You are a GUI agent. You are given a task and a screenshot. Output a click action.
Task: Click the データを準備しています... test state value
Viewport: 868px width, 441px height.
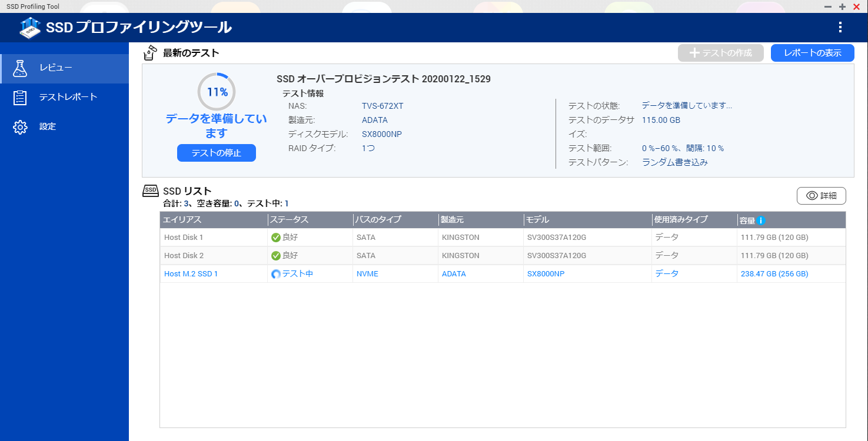[x=687, y=106]
